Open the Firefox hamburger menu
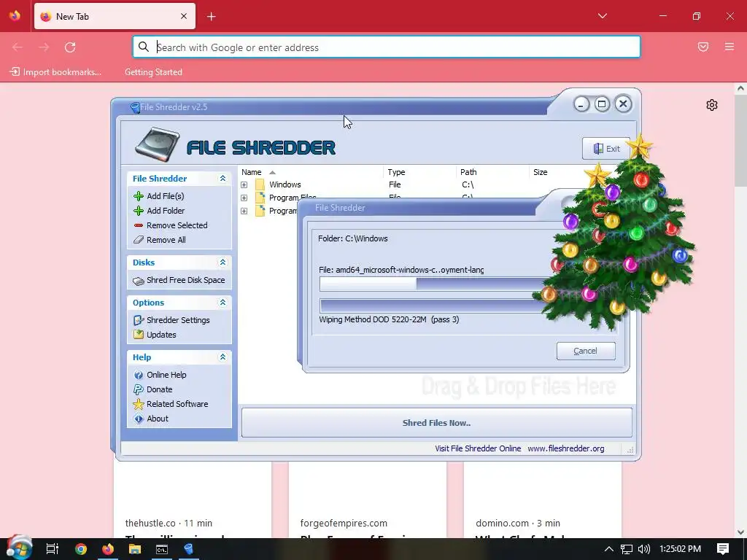This screenshot has height=560, width=747. [x=729, y=47]
